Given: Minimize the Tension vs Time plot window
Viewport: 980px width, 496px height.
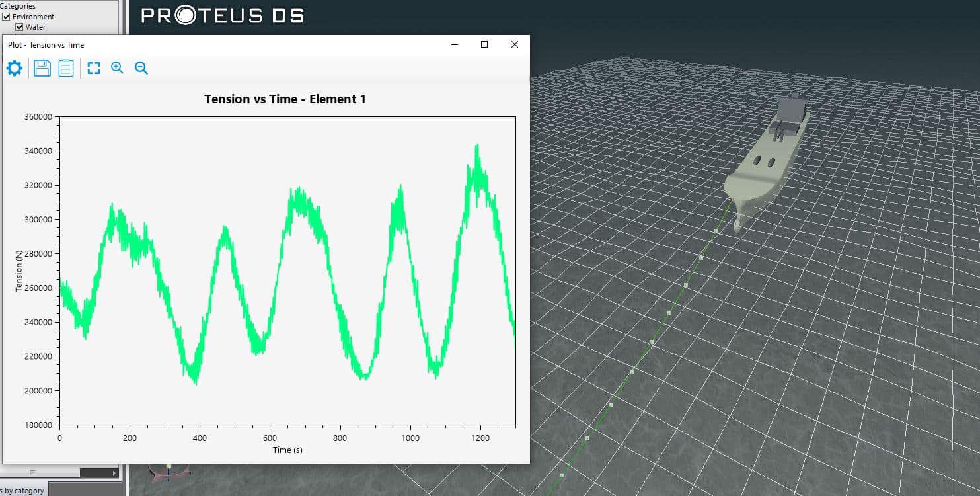Looking at the screenshot, I should 455,44.
